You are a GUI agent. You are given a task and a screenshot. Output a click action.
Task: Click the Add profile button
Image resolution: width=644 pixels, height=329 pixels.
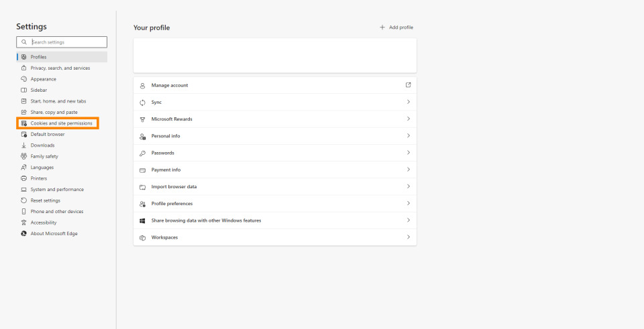(396, 27)
